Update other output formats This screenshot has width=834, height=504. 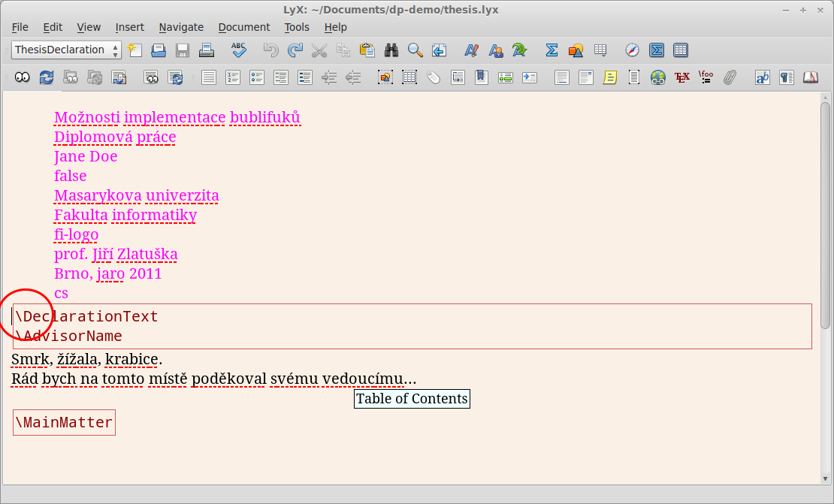coord(175,77)
